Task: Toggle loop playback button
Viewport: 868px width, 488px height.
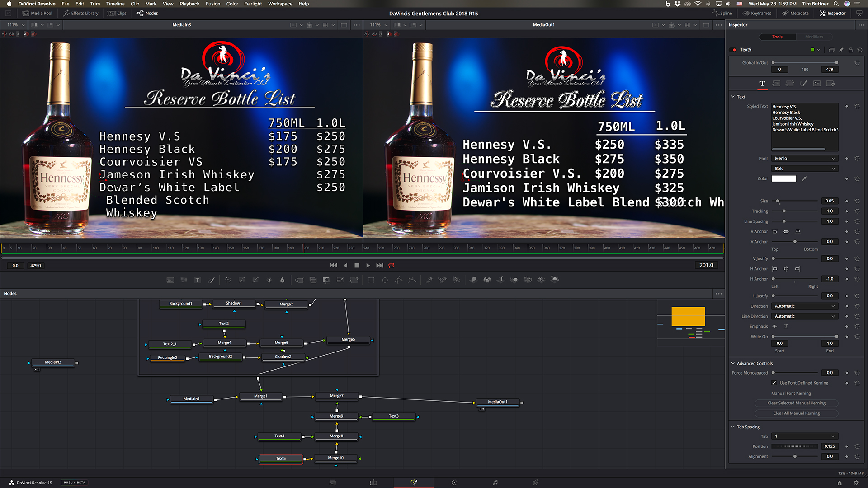Action: click(392, 266)
